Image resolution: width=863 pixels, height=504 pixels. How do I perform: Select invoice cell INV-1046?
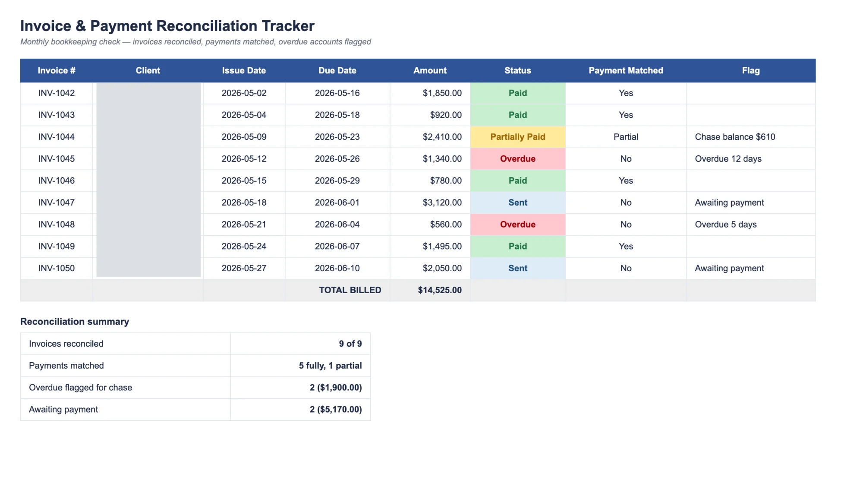tap(57, 181)
